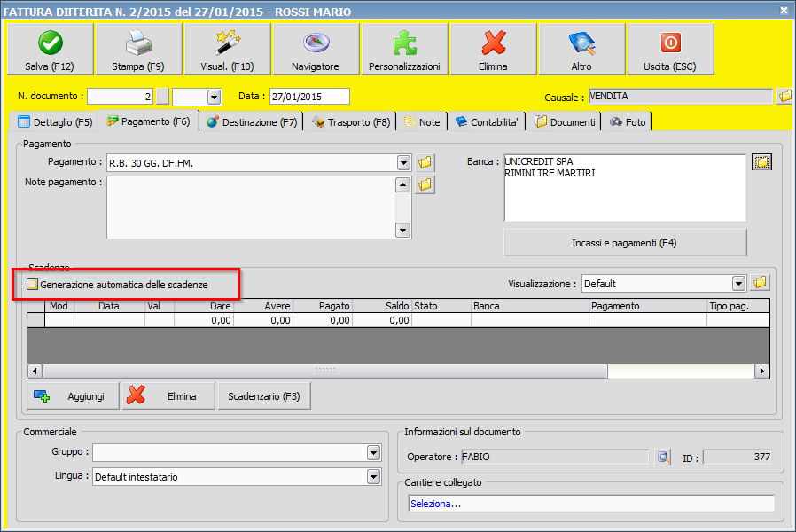Show the Foto tab
This screenshot has height=532, width=796.
[x=628, y=121]
